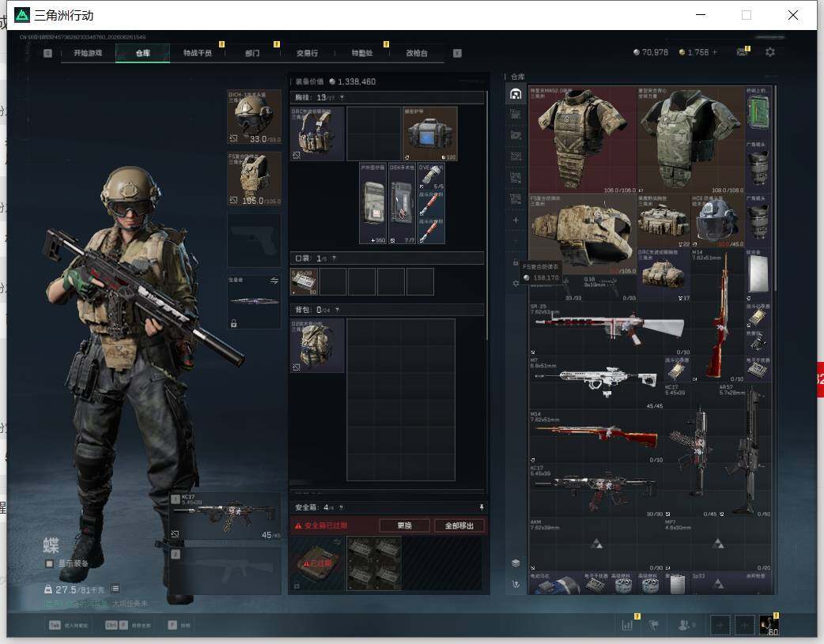
Task: Click the 更换 button for safe box
Action: coord(405,525)
